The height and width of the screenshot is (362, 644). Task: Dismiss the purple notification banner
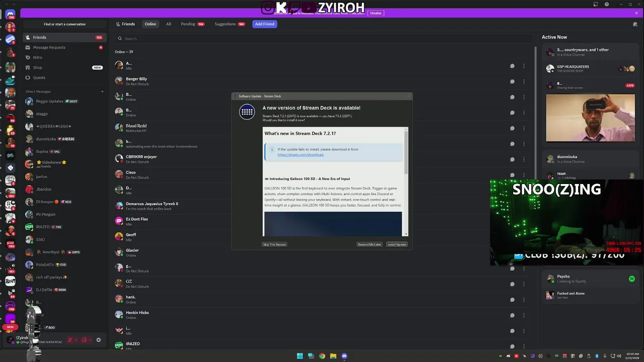636,13
